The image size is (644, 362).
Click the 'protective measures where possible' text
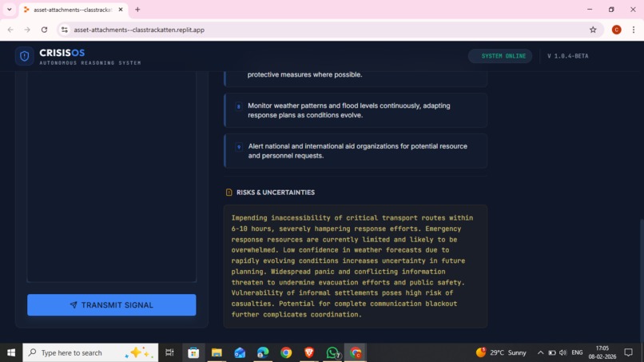click(304, 74)
